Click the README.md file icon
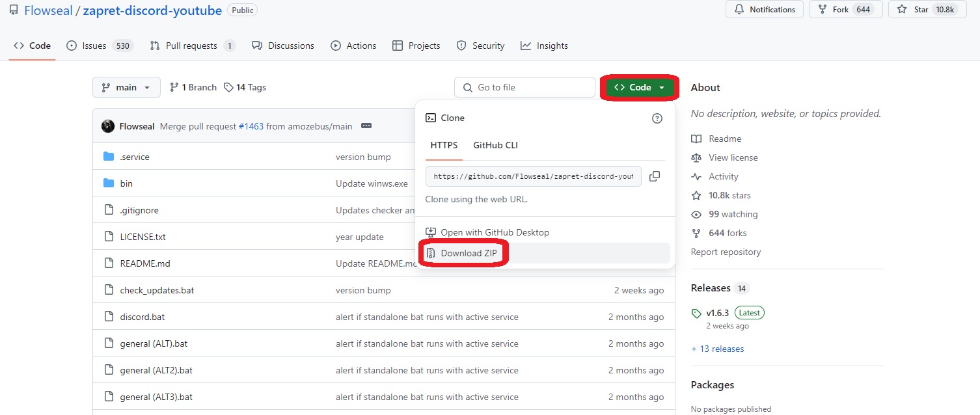Screen dimensions: 980x415 (x=109, y=263)
